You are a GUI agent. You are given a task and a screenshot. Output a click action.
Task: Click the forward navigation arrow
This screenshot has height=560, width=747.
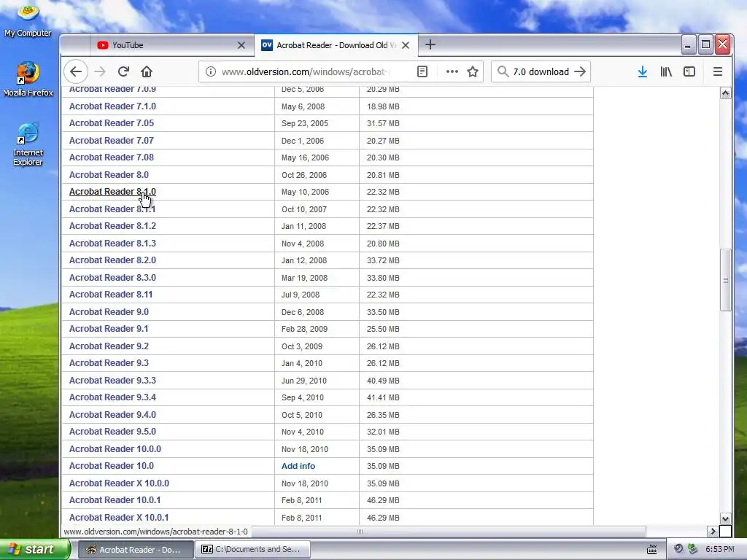click(x=99, y=71)
